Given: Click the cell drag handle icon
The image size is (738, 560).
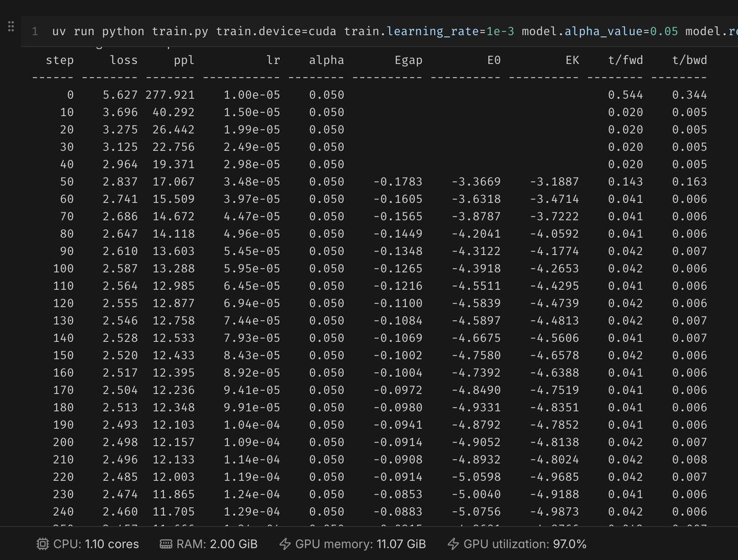Looking at the screenshot, I should [x=10, y=28].
